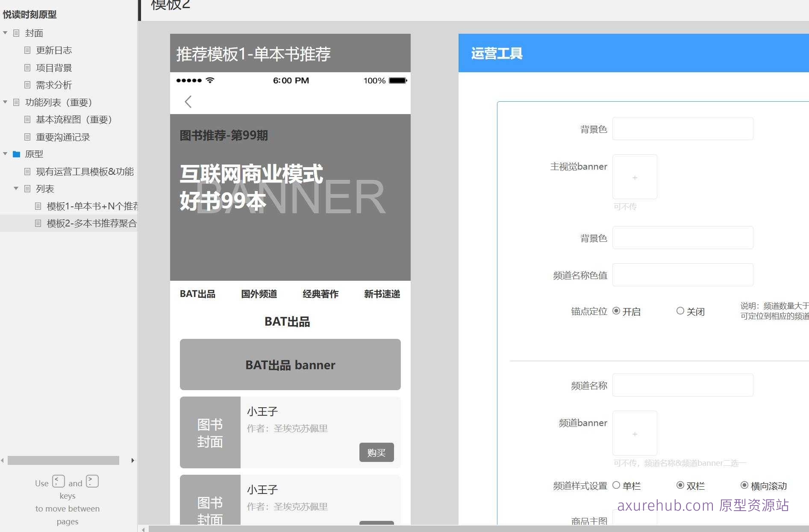Switch to the 国外频道 tab in prototype

259,294
